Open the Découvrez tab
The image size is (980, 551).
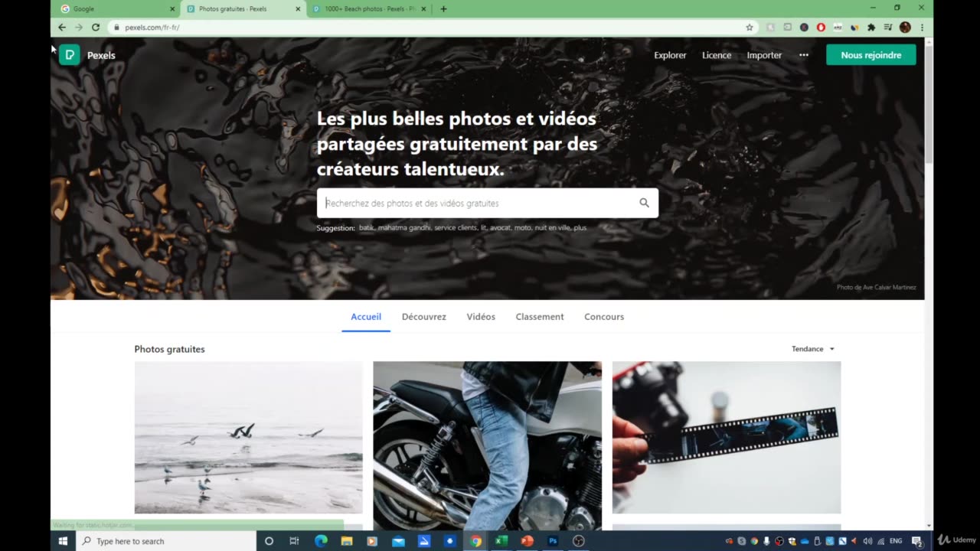click(x=423, y=317)
